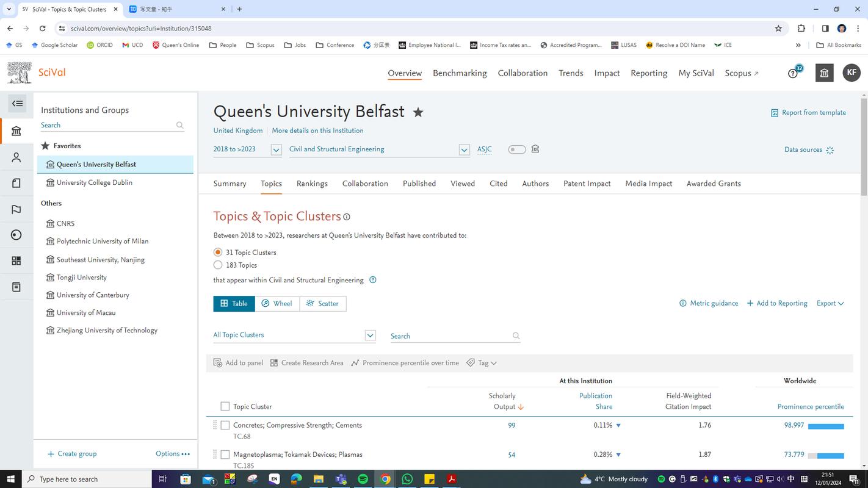
Task: Open the Export dropdown
Action: tap(831, 303)
